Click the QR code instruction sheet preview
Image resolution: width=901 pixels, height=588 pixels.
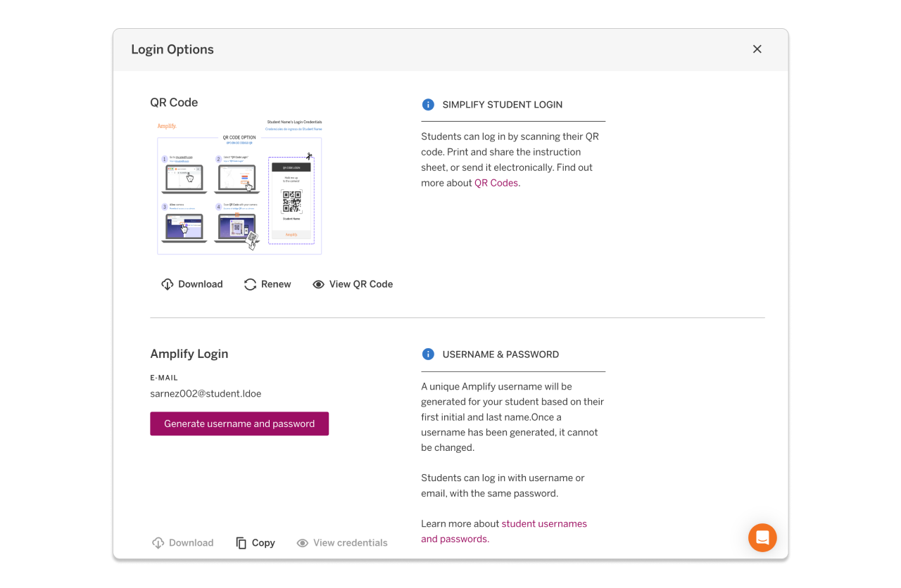[x=239, y=186]
